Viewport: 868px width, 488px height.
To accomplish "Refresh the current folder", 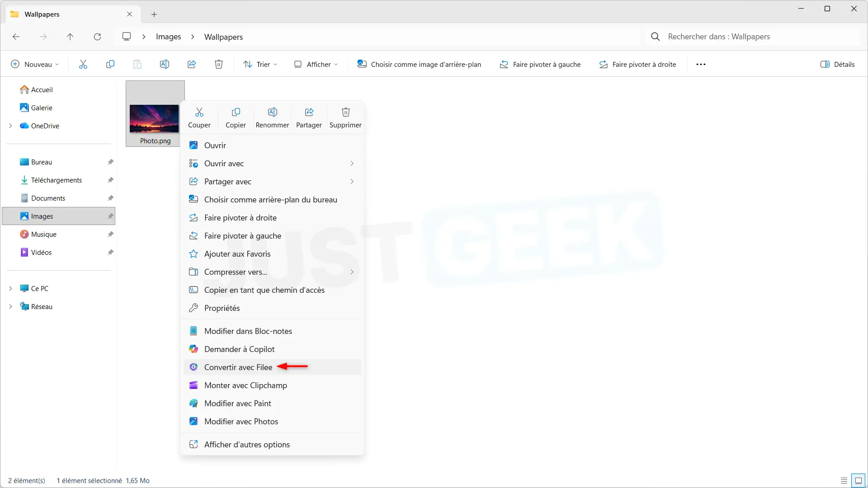I will click(x=97, y=37).
